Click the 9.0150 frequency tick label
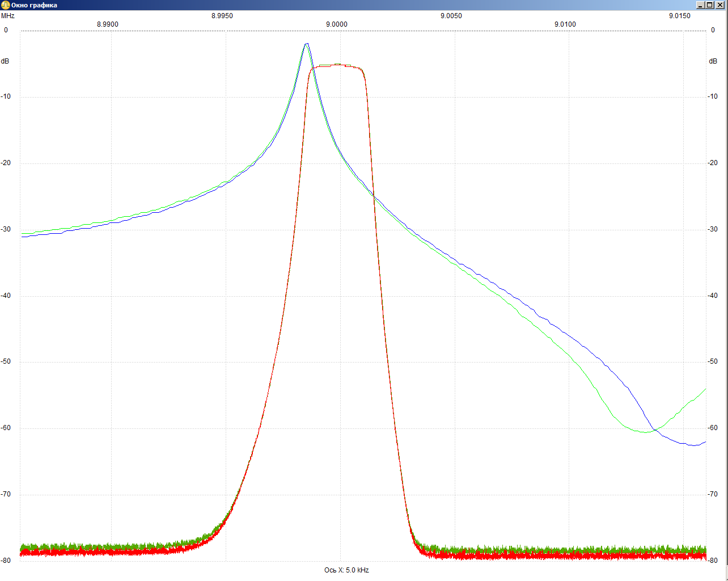 [x=679, y=16]
